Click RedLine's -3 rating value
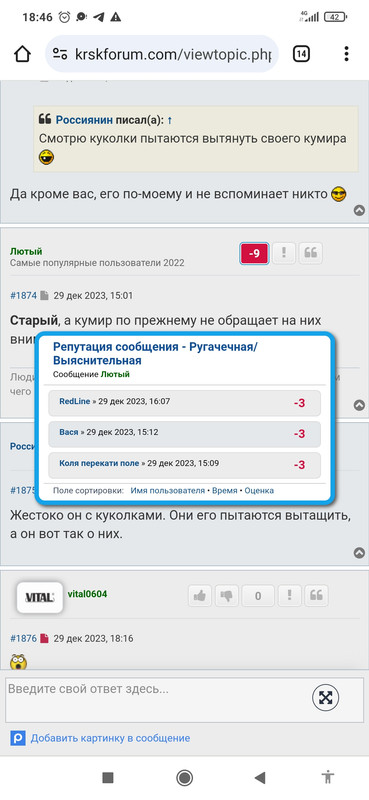This screenshot has height=800, width=369. [x=300, y=403]
